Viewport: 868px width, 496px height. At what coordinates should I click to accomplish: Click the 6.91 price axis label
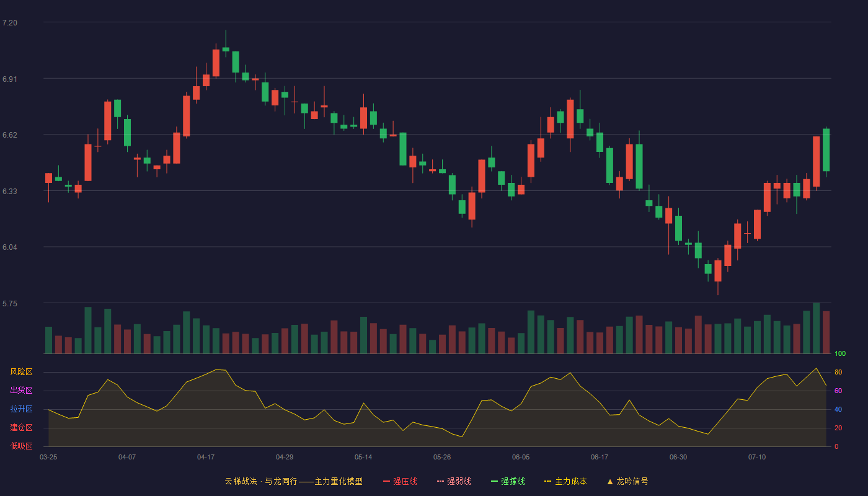click(10, 79)
